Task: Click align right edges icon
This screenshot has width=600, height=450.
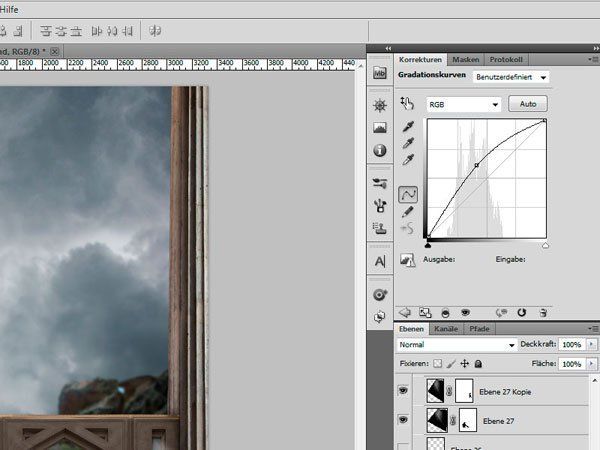Action: click(x=18, y=31)
